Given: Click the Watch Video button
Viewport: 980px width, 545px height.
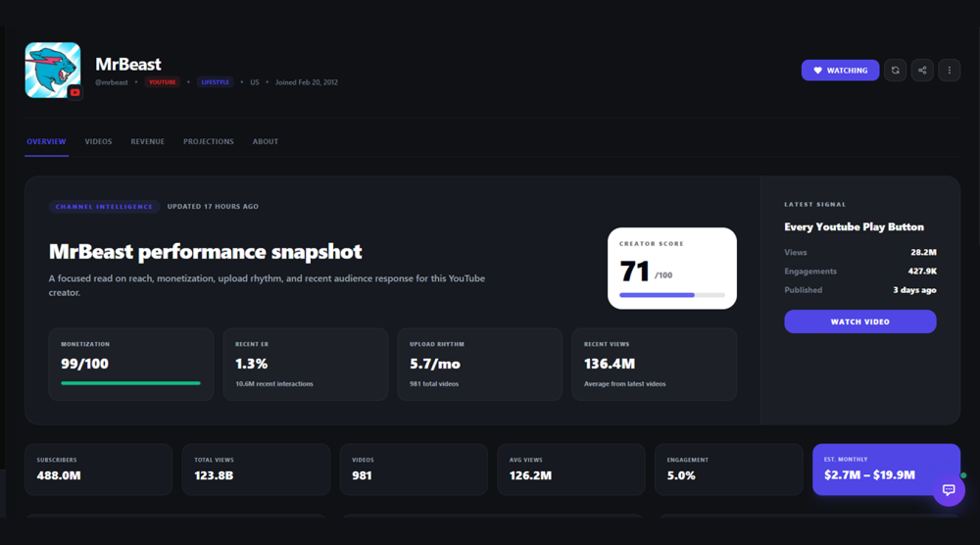Looking at the screenshot, I should point(860,322).
